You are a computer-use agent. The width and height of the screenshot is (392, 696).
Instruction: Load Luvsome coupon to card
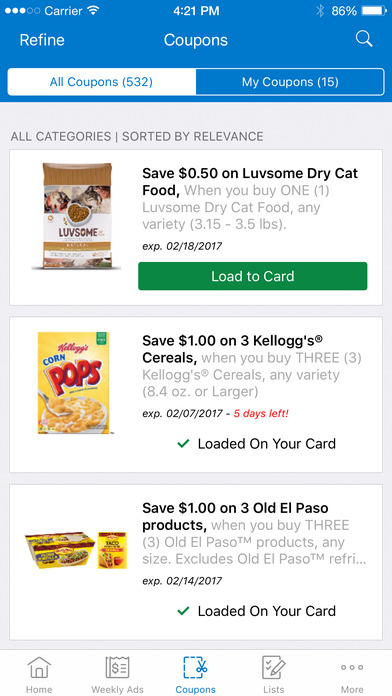[x=253, y=276]
